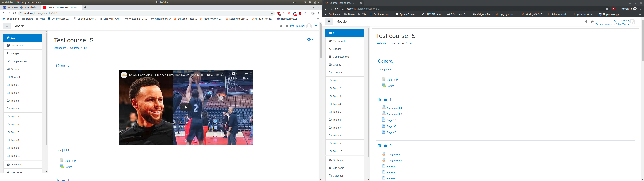Open notifications bell in right Moodle window
The width and height of the screenshot is (644, 181).
pos(586,22)
